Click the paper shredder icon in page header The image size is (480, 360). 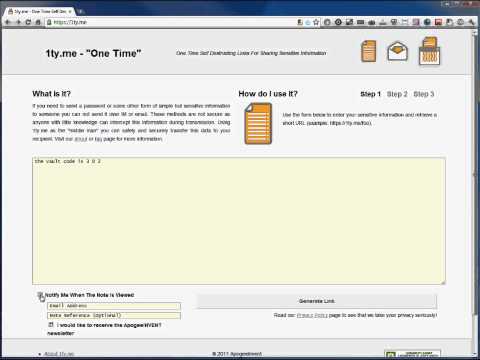pyautogui.click(x=429, y=51)
